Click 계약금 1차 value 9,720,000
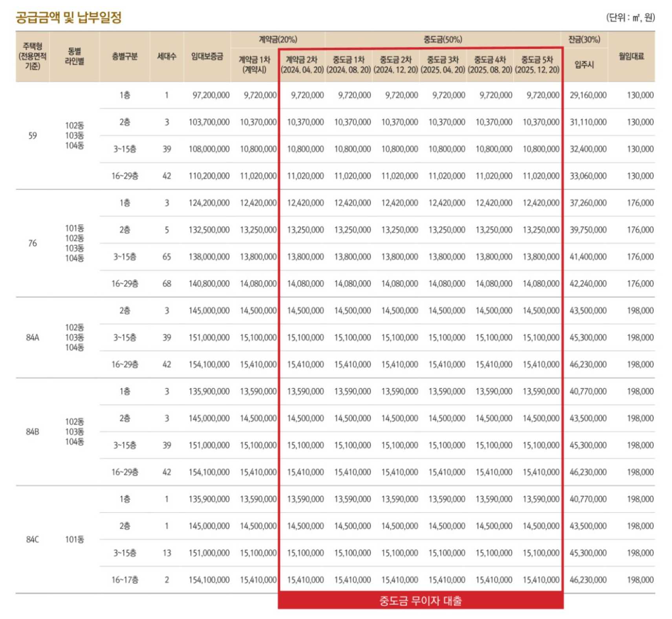This screenshot has height=619, width=672. point(260,95)
